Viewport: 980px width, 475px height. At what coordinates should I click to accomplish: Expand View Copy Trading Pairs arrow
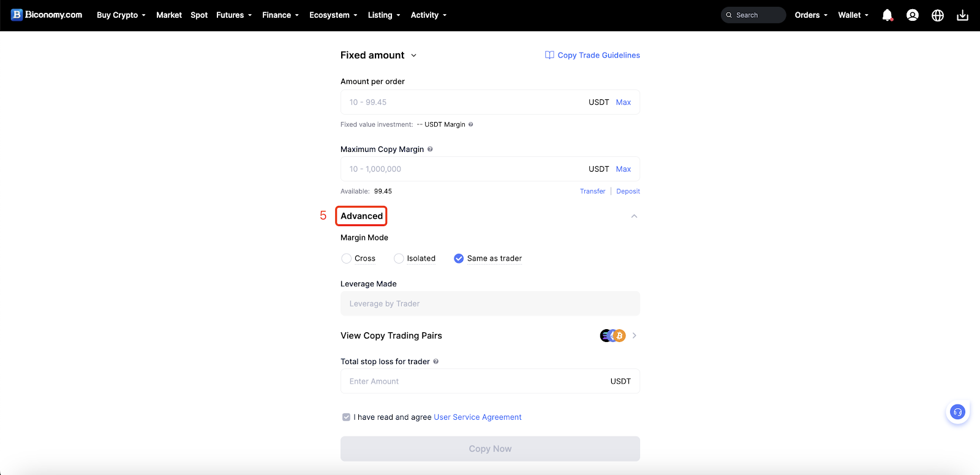pos(634,335)
